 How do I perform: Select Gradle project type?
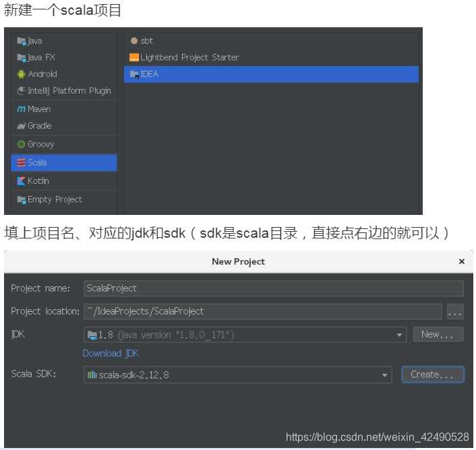point(64,126)
